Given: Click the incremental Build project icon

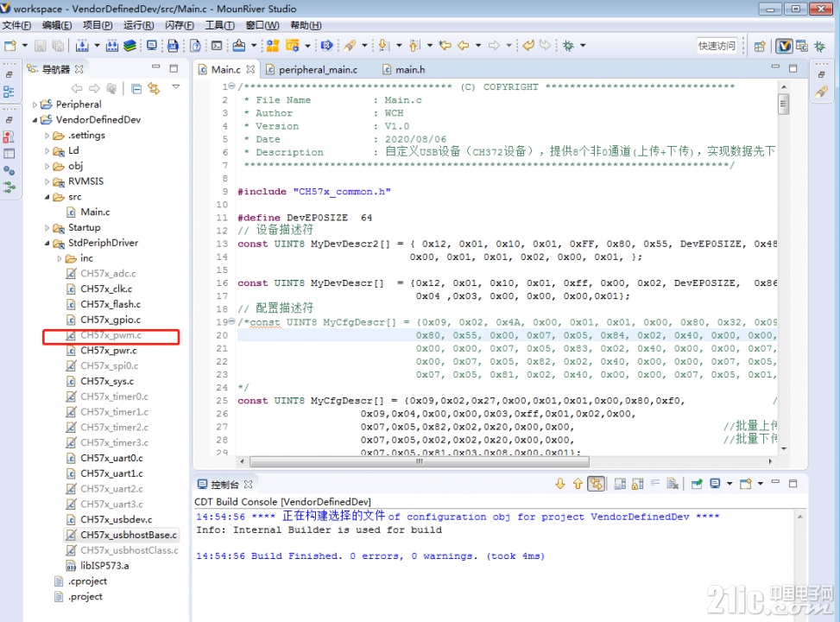Looking at the screenshot, I should (82, 46).
